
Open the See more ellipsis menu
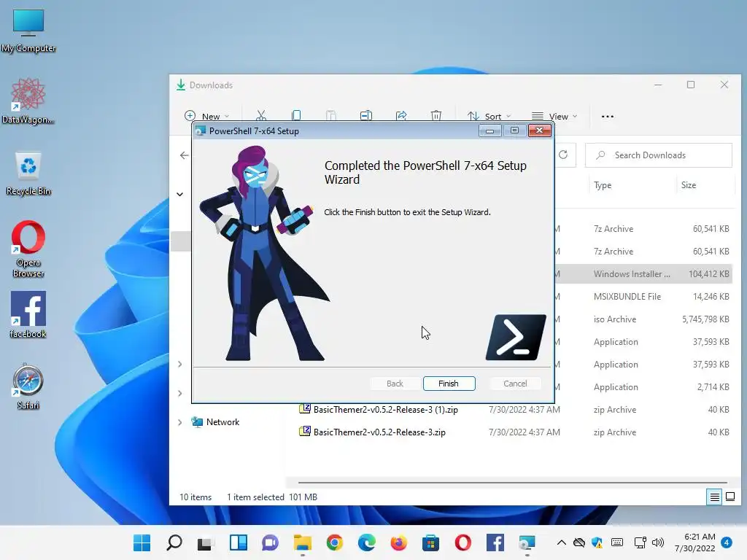(608, 116)
